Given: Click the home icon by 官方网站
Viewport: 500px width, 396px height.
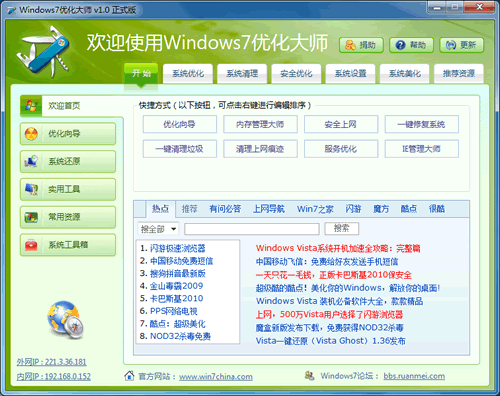Looking at the screenshot, I should (x=129, y=376).
